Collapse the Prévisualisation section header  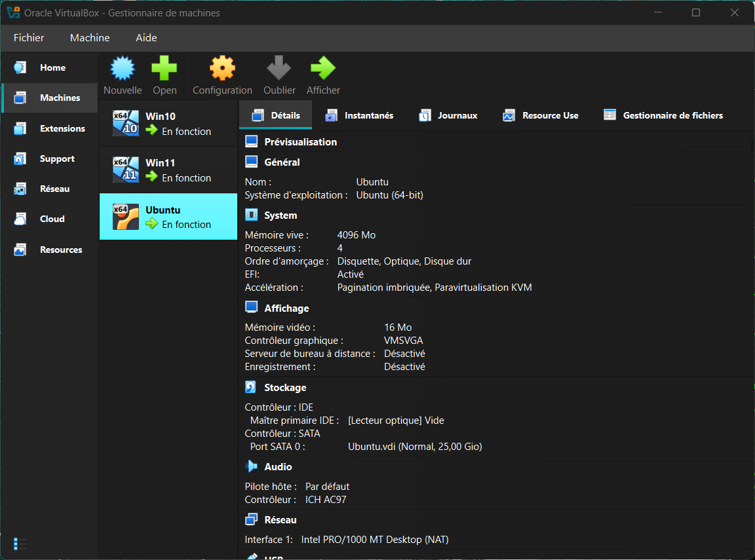[x=300, y=142]
